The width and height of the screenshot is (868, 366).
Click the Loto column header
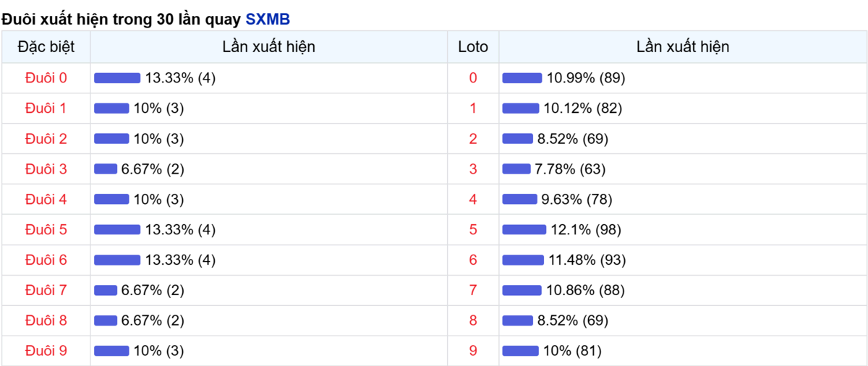tap(473, 47)
